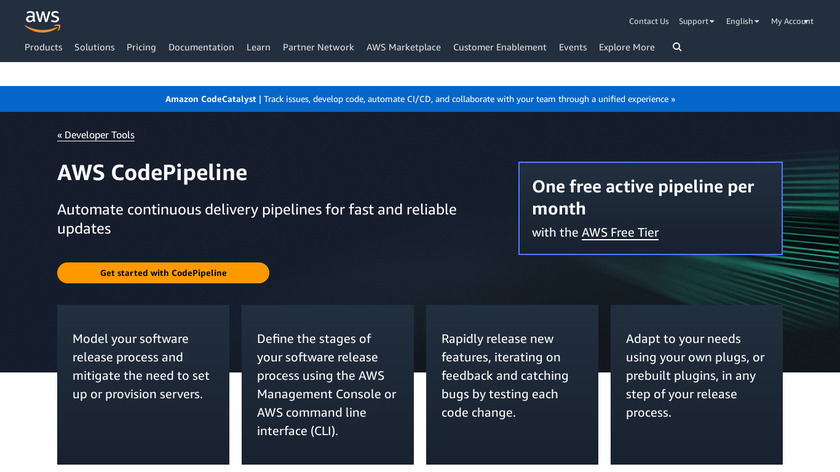Open the AWS Marketplace menu

point(403,47)
